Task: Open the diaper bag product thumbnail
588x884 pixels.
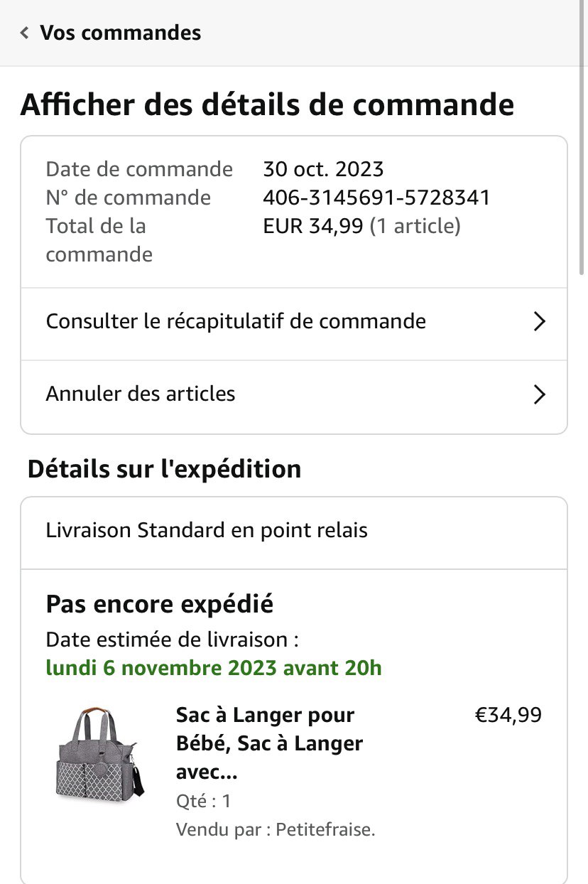Action: pos(99,752)
